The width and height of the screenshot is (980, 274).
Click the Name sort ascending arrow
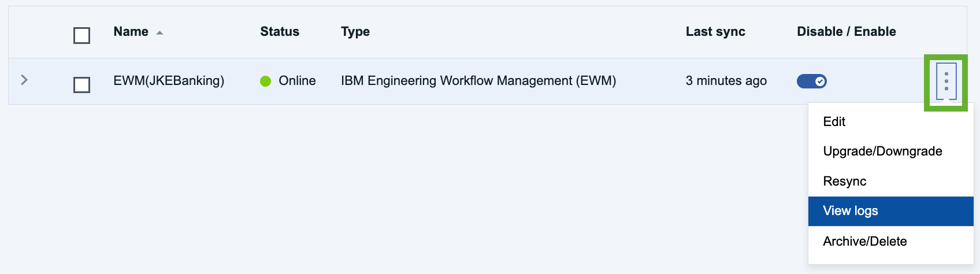(x=159, y=33)
